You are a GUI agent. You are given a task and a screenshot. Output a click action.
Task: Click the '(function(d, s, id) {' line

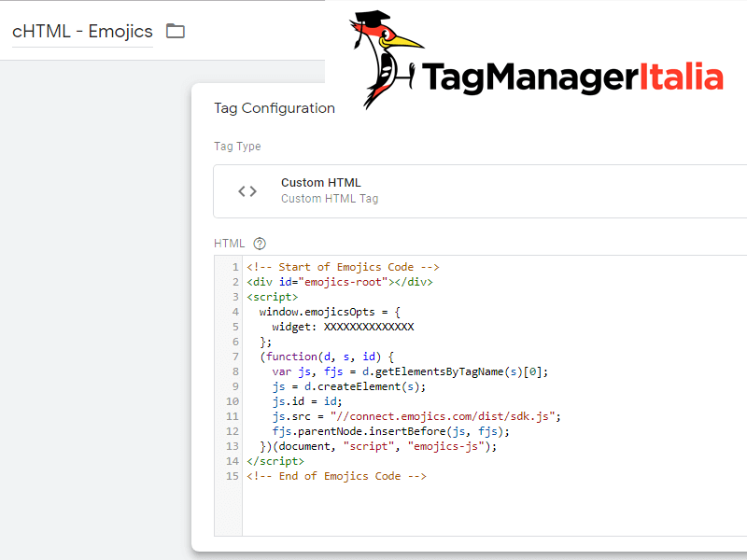pyautogui.click(x=327, y=357)
